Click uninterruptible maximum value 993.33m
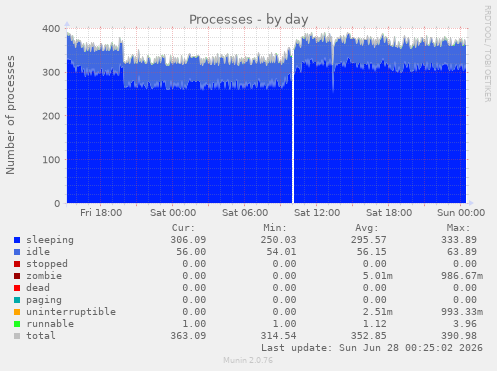The image size is (497, 371). [462, 312]
